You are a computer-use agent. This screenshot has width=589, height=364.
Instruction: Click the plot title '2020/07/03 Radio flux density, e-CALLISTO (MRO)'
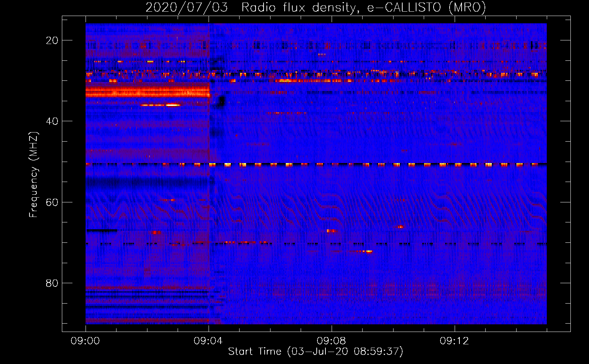coord(316,7)
